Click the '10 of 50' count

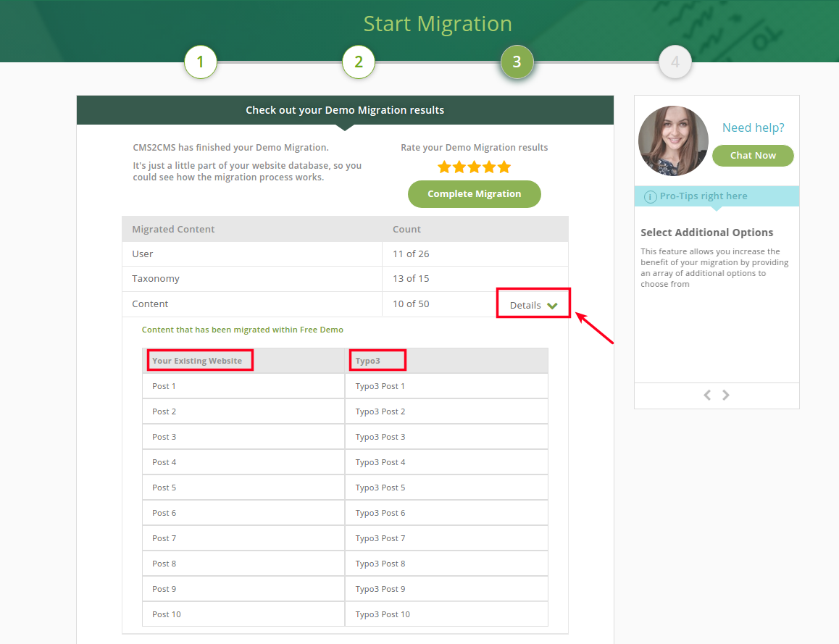411,304
